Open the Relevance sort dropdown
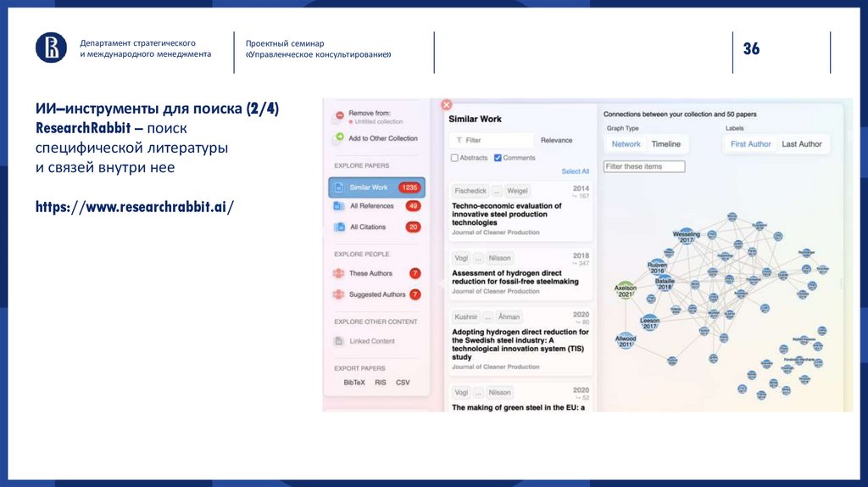This screenshot has width=868, height=487. [556, 140]
